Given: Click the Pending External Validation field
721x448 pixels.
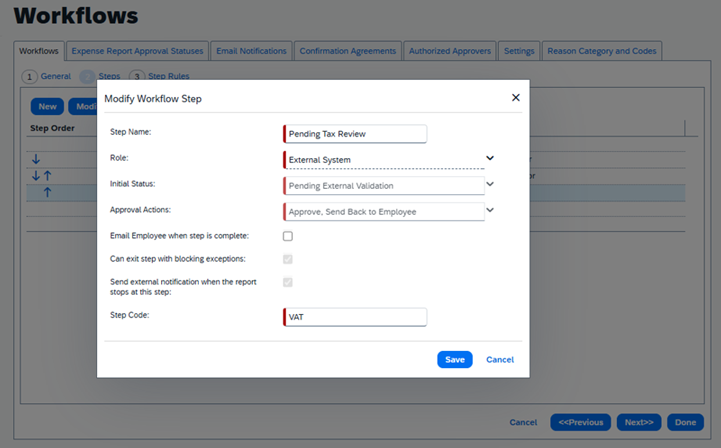Looking at the screenshot, I should pyautogui.click(x=384, y=186).
